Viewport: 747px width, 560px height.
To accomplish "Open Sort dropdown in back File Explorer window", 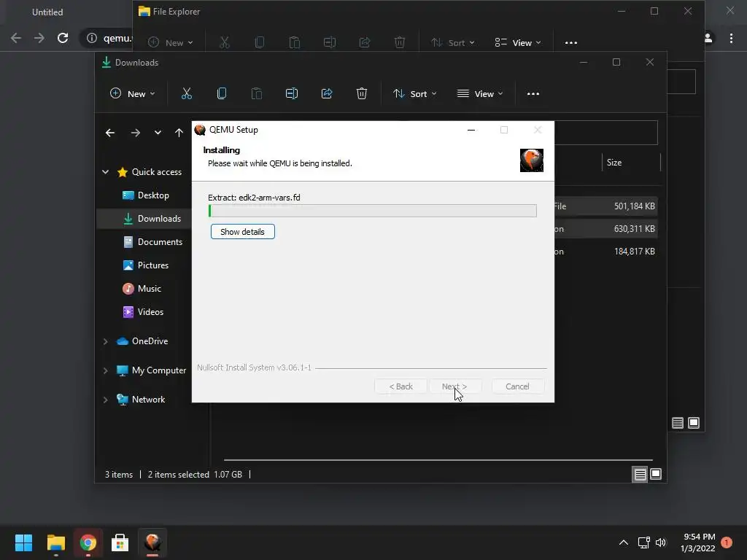I will click(x=452, y=43).
